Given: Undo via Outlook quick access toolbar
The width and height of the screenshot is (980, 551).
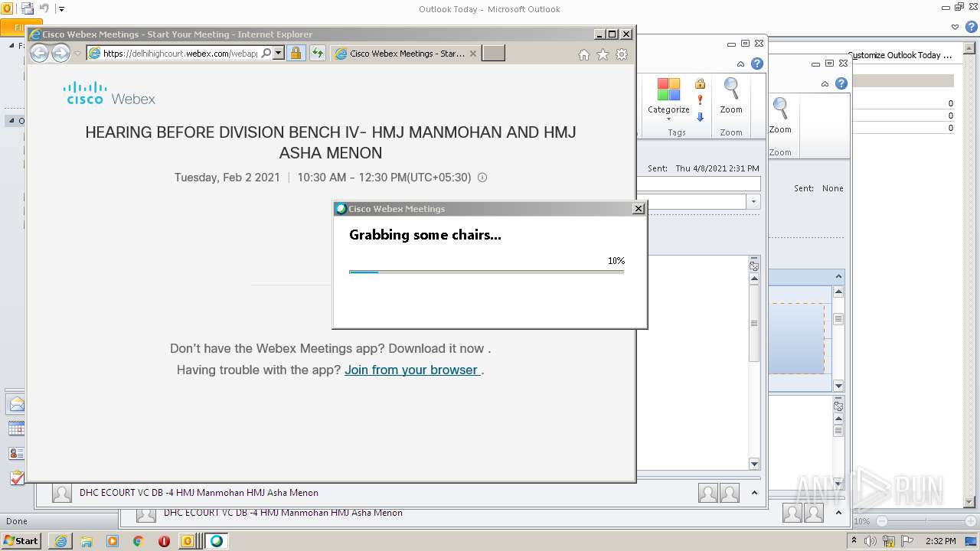Looking at the screenshot, I should tap(44, 9).
